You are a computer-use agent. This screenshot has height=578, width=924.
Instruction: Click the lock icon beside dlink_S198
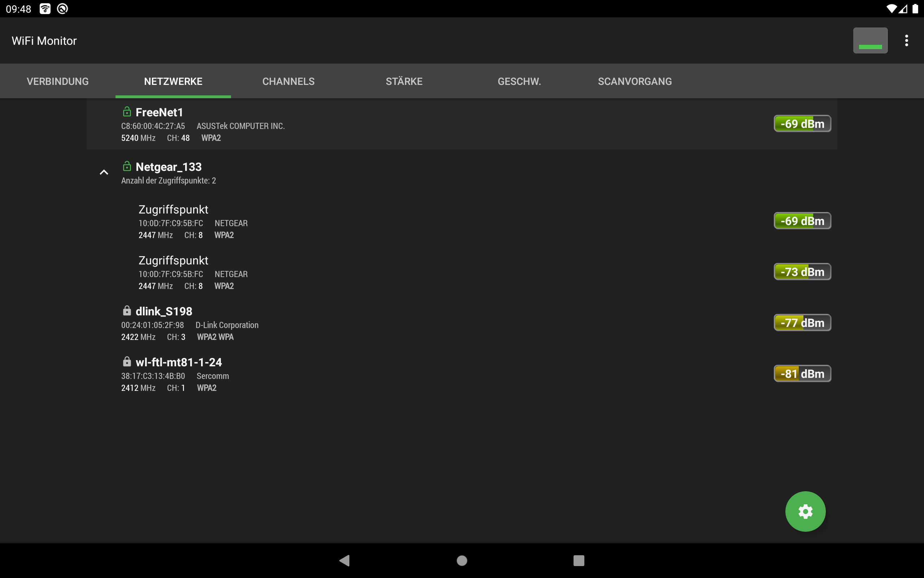[x=127, y=310]
